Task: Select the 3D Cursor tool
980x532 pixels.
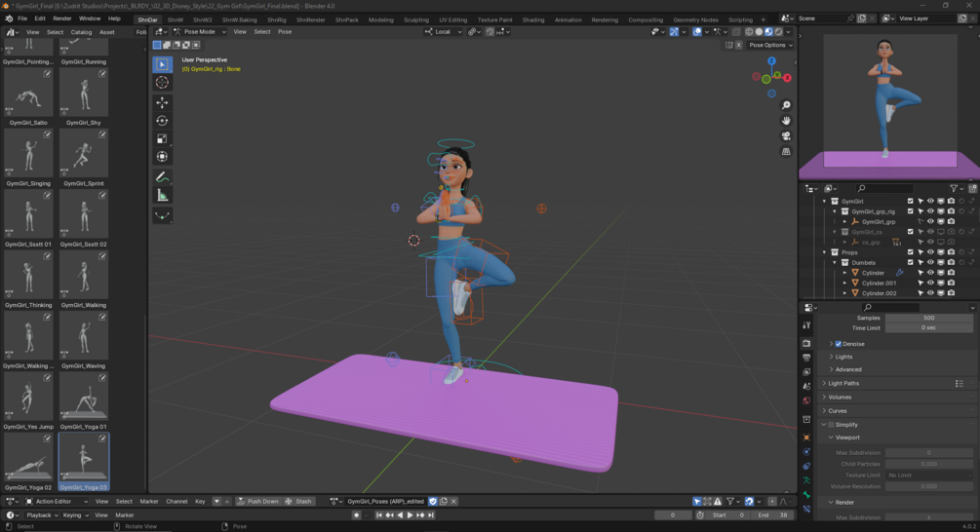Action: [x=162, y=83]
